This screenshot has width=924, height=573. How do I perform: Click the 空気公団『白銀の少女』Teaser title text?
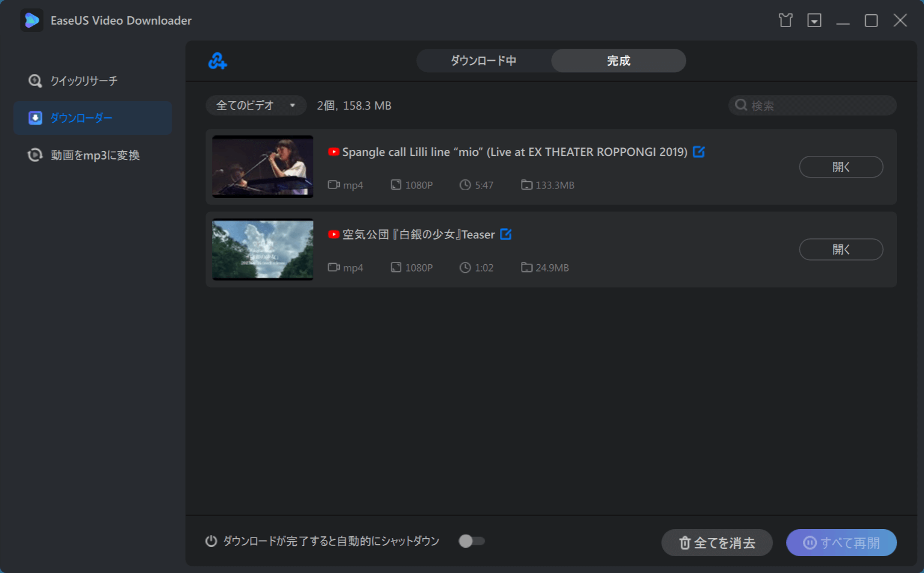point(419,234)
